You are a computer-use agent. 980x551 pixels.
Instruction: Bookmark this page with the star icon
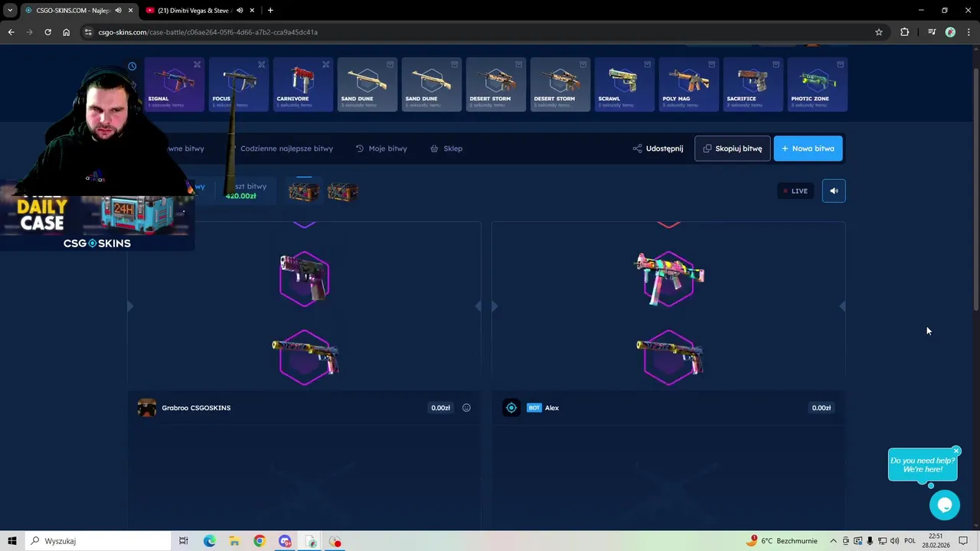(x=879, y=32)
